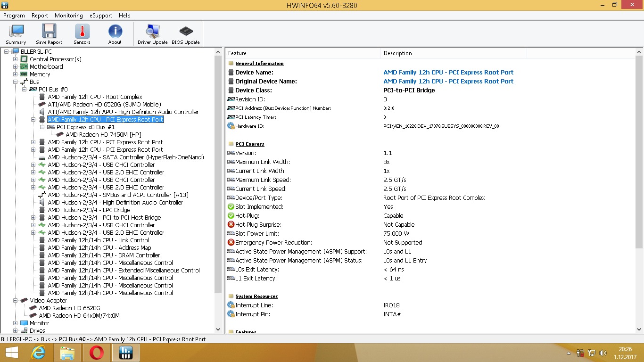Click the Windows Start button

(x=11, y=353)
